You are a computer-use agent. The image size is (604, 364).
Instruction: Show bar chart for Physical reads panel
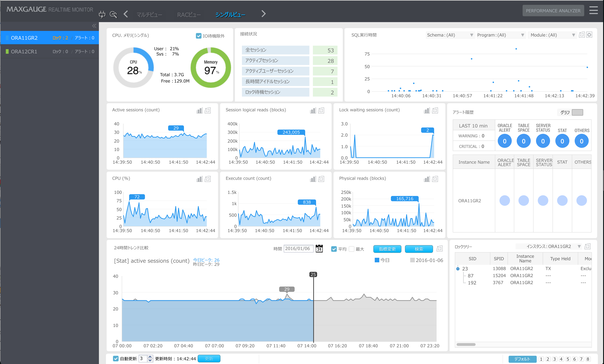click(x=427, y=179)
